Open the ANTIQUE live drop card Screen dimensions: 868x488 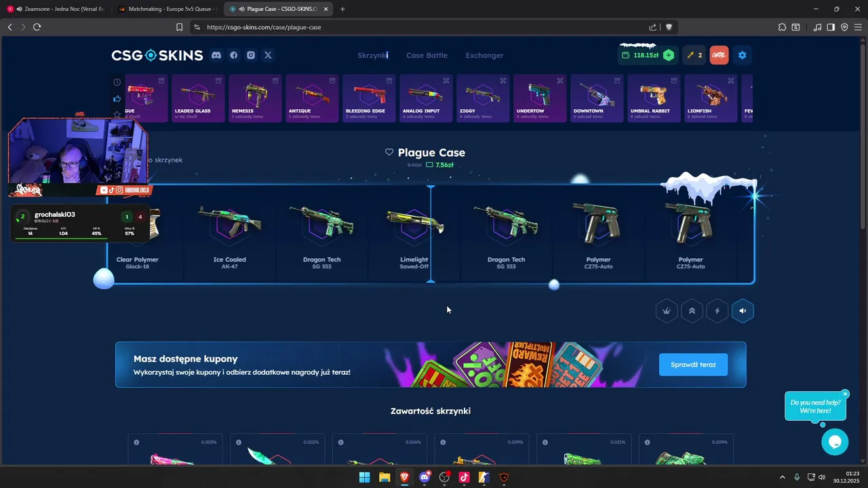tap(312, 98)
